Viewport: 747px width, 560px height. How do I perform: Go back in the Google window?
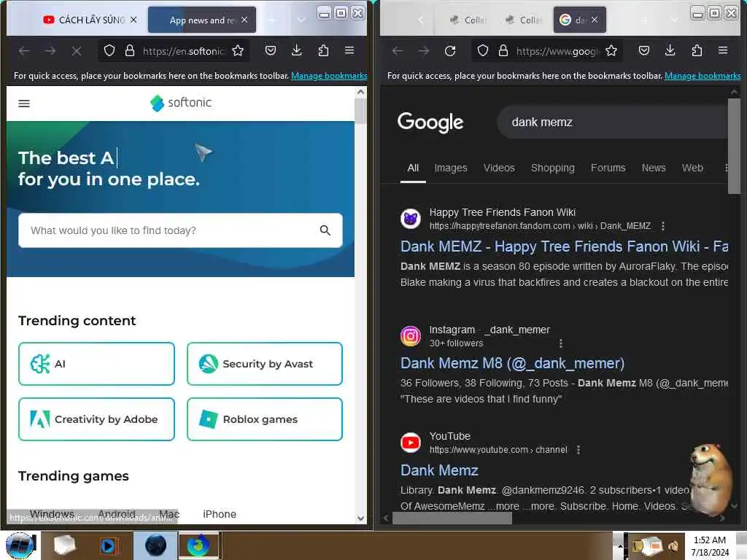[x=398, y=50]
